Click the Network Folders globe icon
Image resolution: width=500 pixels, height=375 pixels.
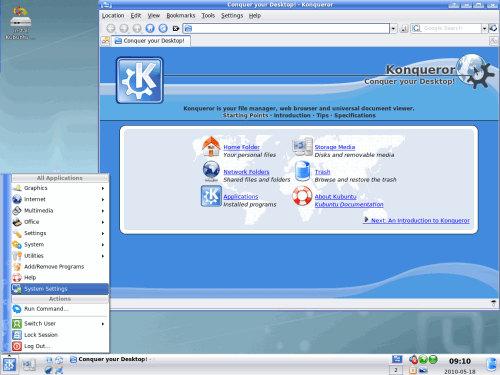pyautogui.click(x=211, y=171)
